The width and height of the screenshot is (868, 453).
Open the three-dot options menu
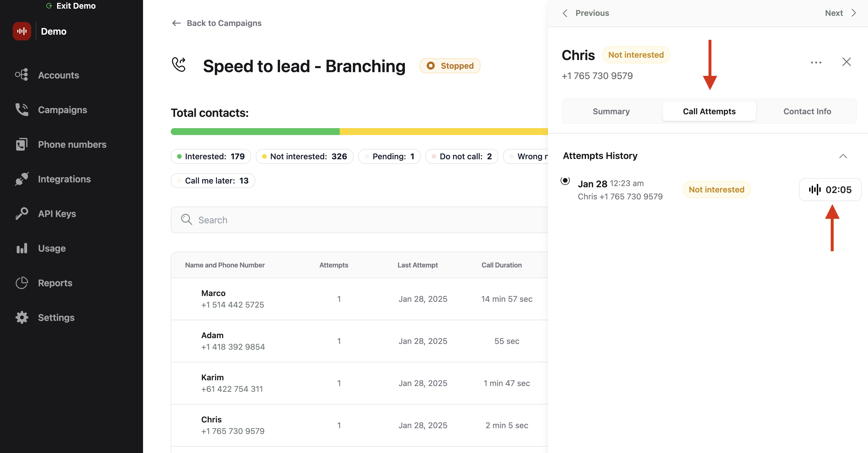(816, 62)
